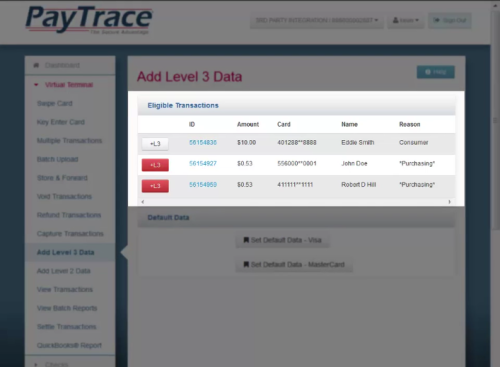Open transaction ID 56154836
500x367 pixels.
[203, 143]
